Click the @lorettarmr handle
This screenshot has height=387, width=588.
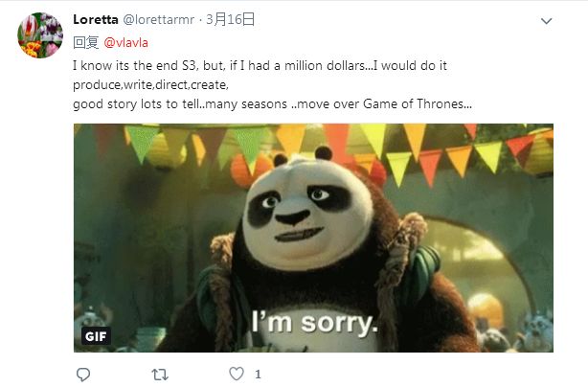coord(159,19)
